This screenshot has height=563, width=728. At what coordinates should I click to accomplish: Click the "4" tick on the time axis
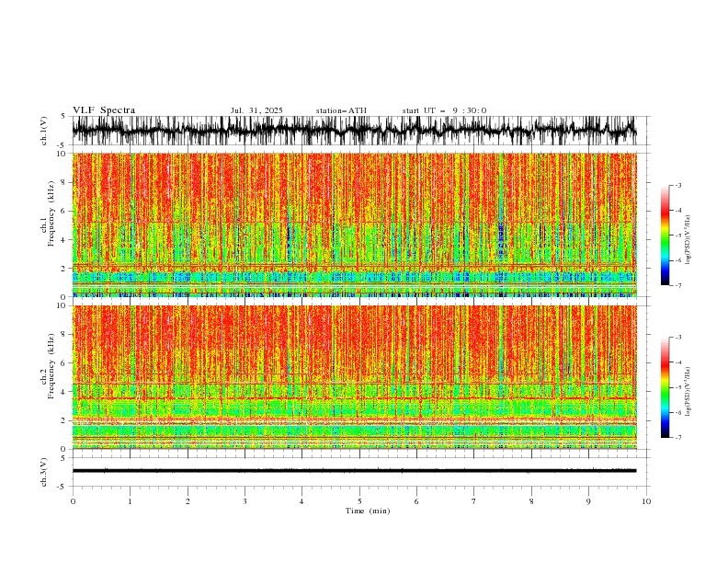[x=301, y=501]
